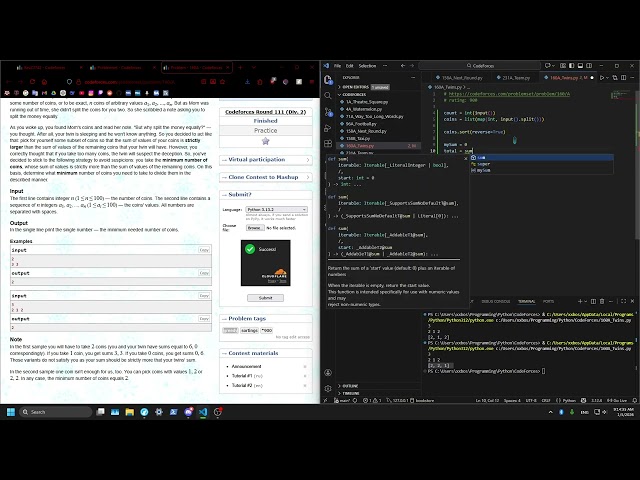Click the VS Code command center search box
Screen dimensions: 640x480
point(480,66)
